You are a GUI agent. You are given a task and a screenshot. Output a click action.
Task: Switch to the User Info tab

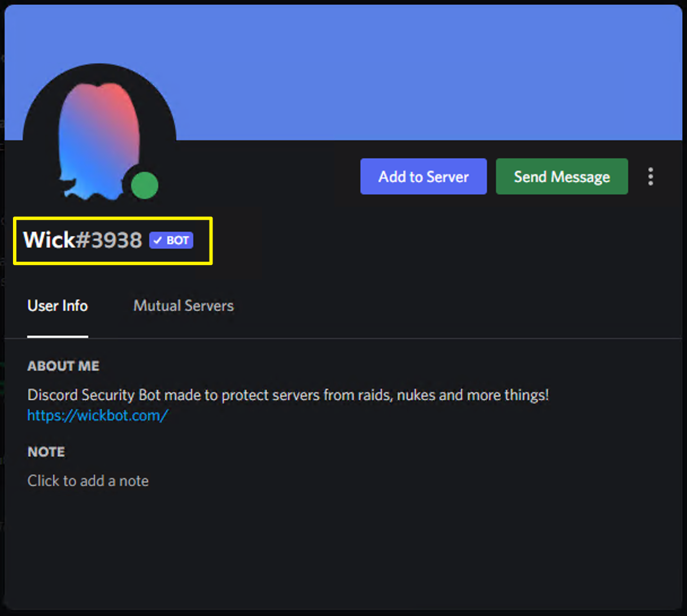[x=58, y=306]
